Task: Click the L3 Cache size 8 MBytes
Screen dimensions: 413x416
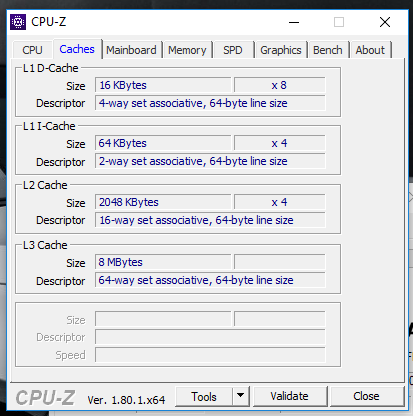Action: 163,262
